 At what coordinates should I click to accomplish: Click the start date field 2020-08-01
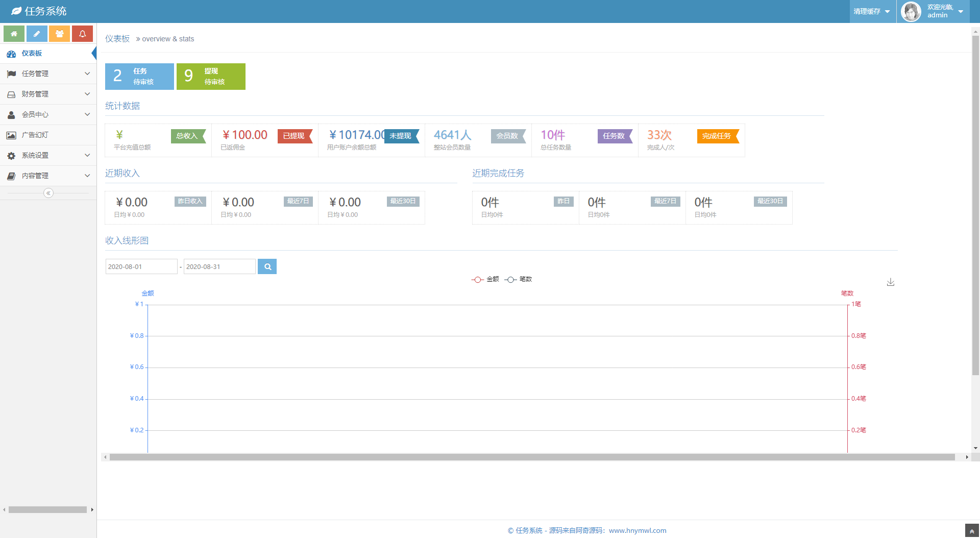pyautogui.click(x=141, y=266)
